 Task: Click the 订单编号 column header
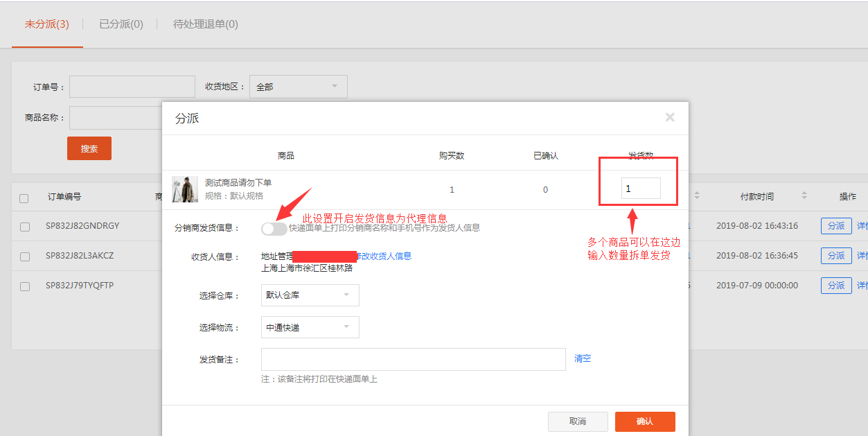pos(64,196)
